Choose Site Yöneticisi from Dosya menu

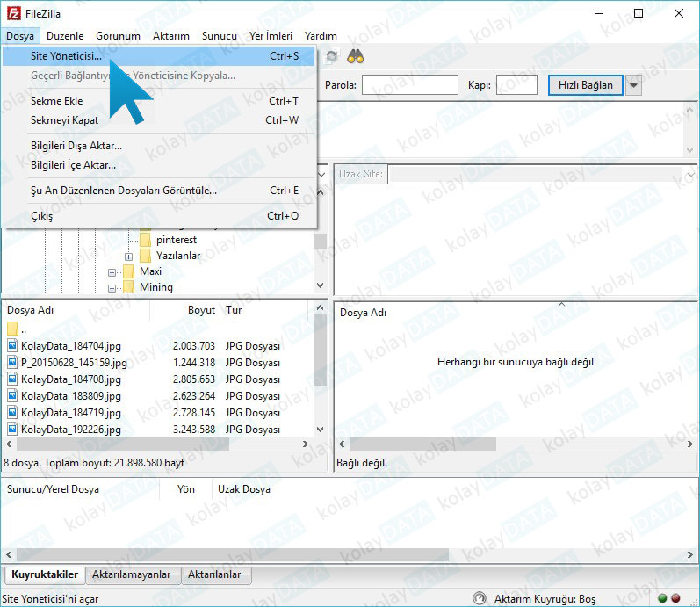click(x=66, y=55)
